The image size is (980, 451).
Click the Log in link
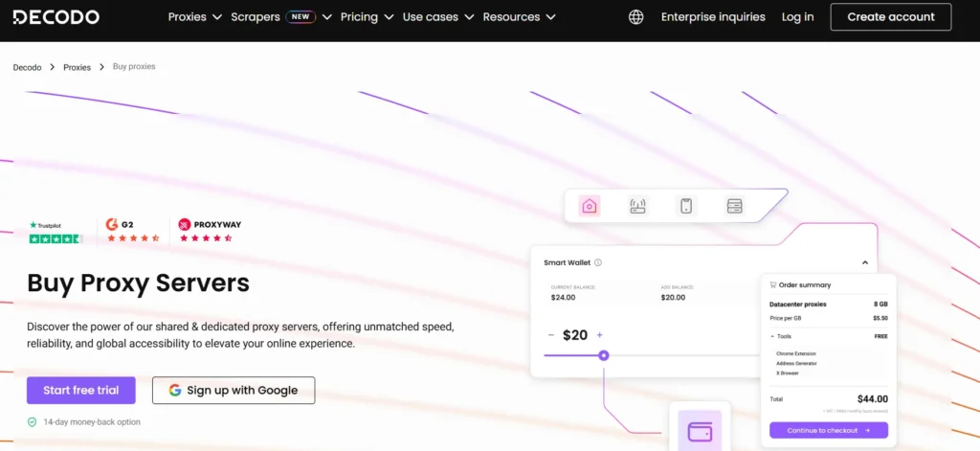pyautogui.click(x=797, y=17)
